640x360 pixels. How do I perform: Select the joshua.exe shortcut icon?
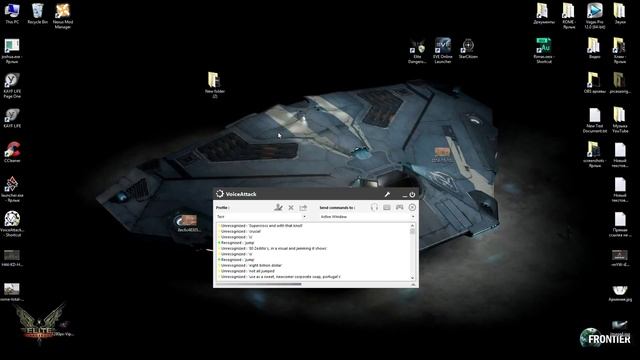pyautogui.click(x=12, y=51)
